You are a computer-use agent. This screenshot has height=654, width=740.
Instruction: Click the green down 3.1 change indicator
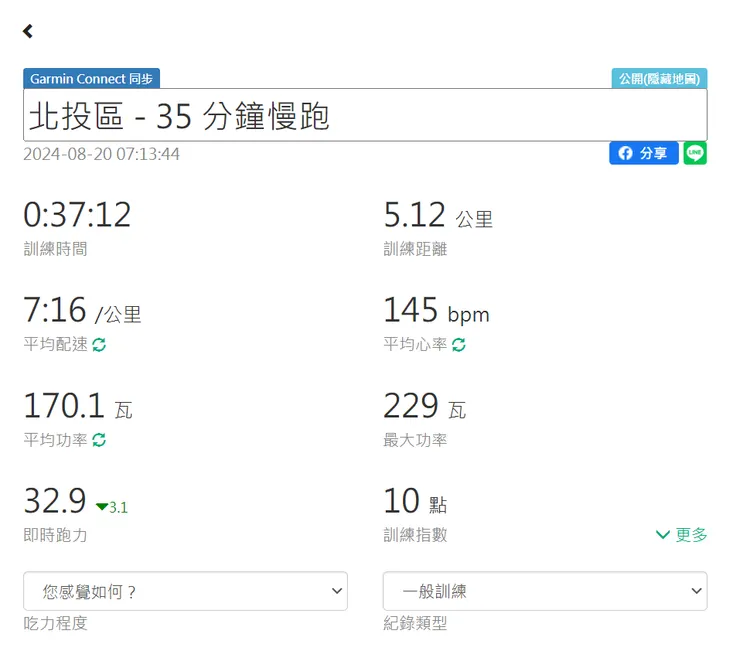click(x=112, y=507)
